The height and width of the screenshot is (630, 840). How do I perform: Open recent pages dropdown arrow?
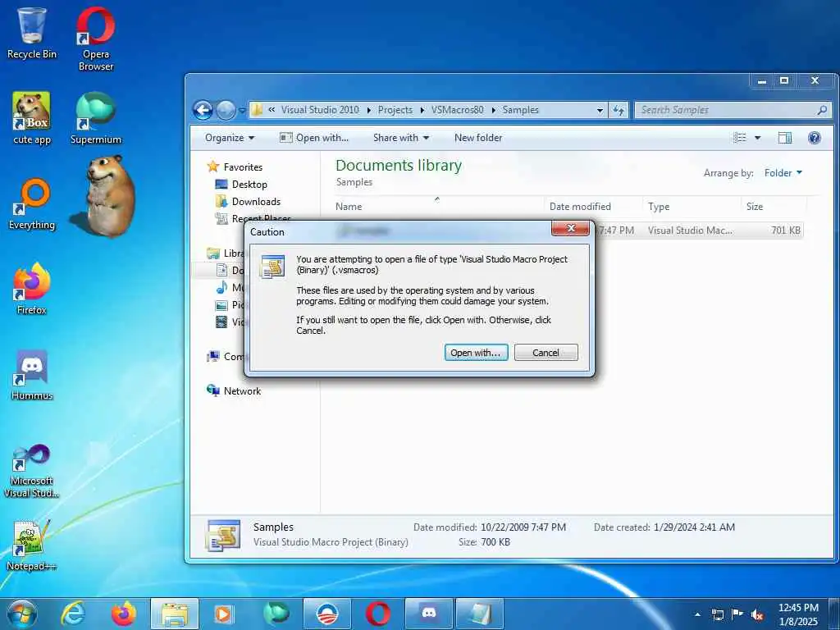[x=242, y=111]
